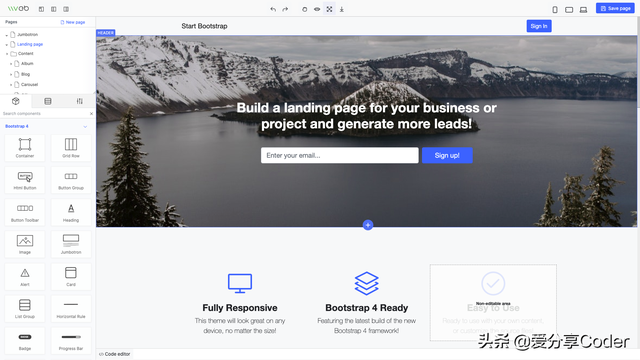Click the wvob logo
The width and height of the screenshot is (640, 360).
click(x=18, y=9)
